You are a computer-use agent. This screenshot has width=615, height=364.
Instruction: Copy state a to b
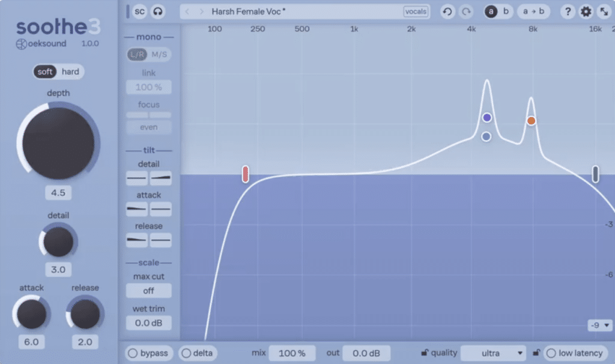click(533, 11)
